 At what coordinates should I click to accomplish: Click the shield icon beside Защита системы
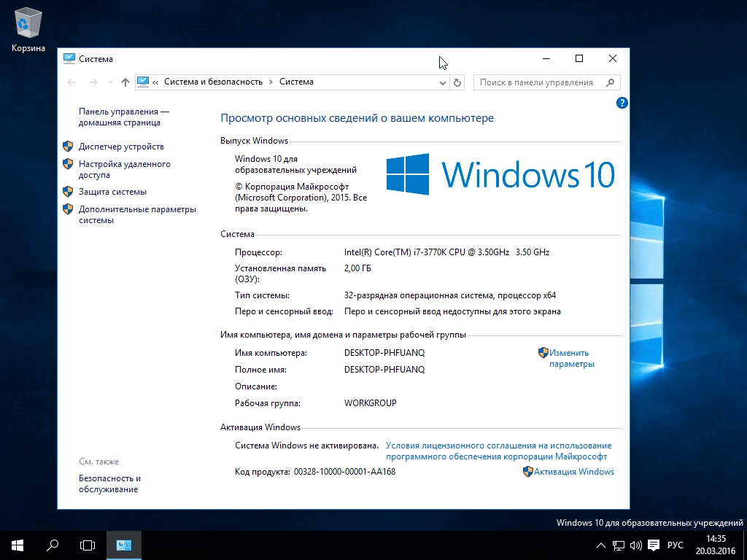point(68,192)
